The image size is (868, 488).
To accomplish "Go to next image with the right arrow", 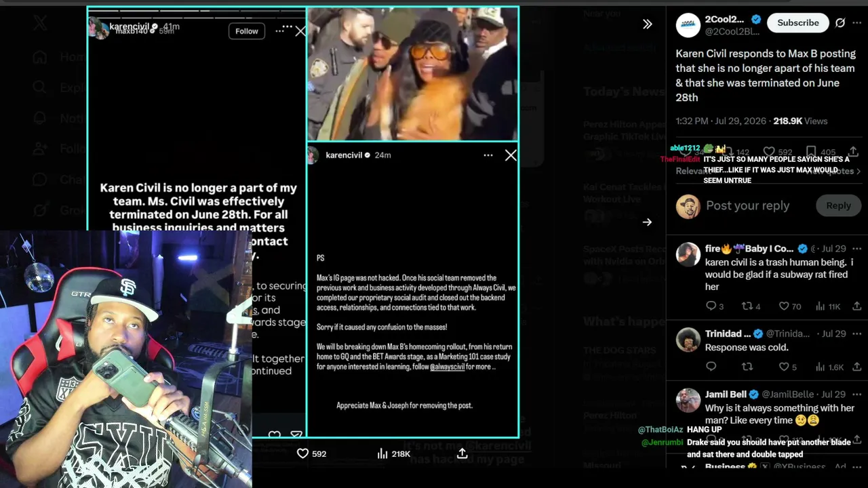I will coord(648,222).
